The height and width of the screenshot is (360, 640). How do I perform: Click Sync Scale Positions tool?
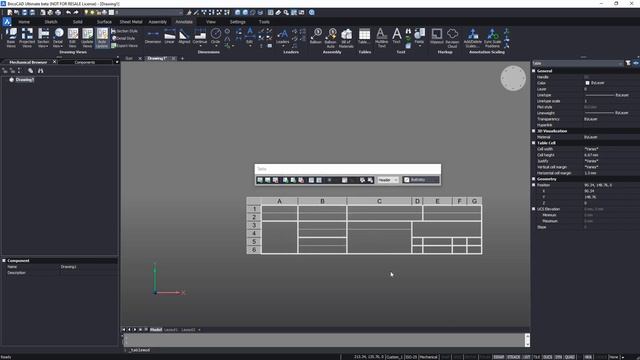(492, 38)
